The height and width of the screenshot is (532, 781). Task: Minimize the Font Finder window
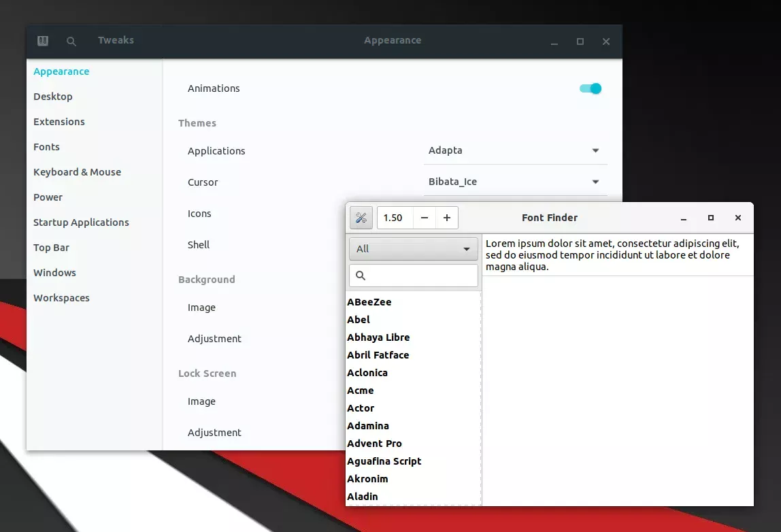(683, 218)
